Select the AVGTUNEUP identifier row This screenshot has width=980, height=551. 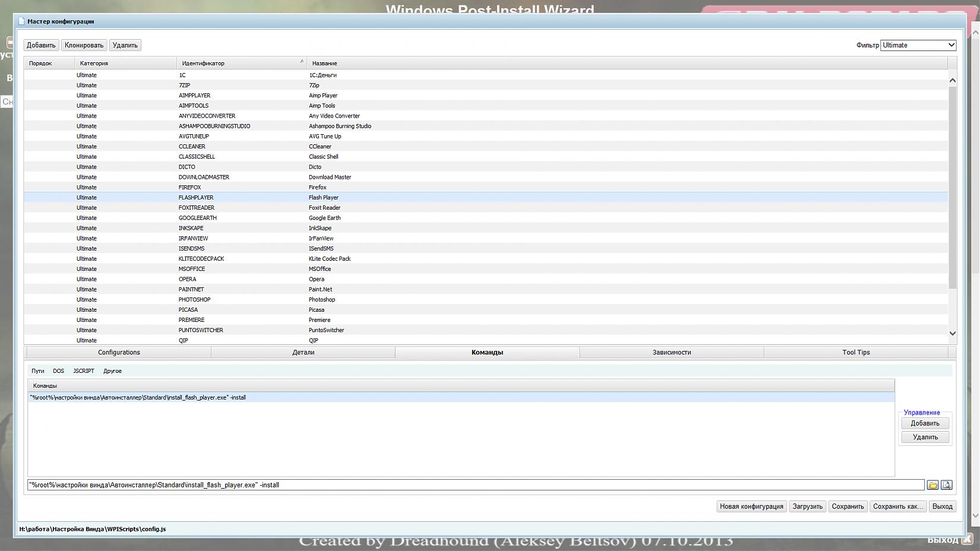click(x=194, y=137)
